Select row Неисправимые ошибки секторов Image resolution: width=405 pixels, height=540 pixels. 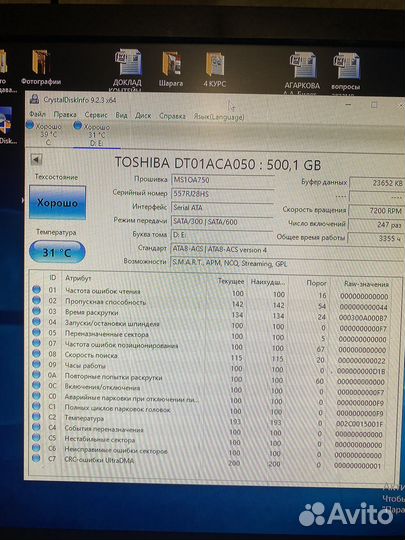tap(206, 452)
